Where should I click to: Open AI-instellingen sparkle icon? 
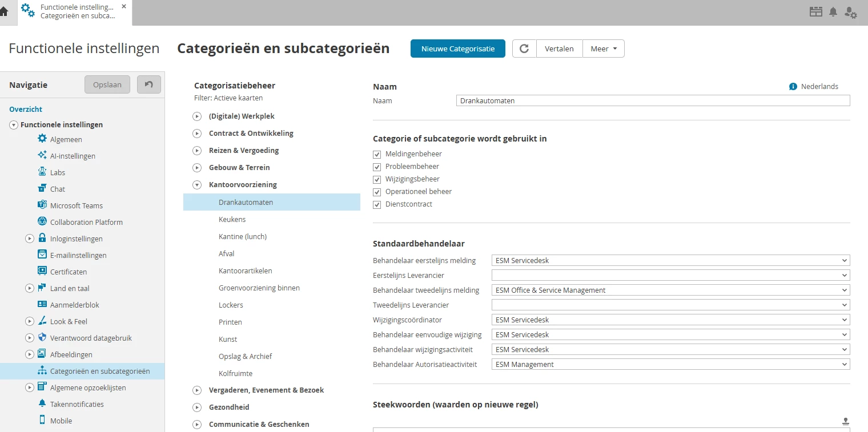pos(42,155)
